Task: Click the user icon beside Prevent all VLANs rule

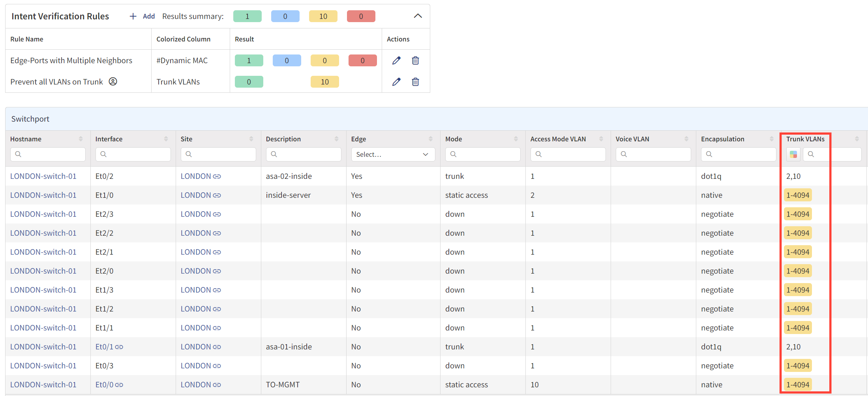Action: coord(113,81)
